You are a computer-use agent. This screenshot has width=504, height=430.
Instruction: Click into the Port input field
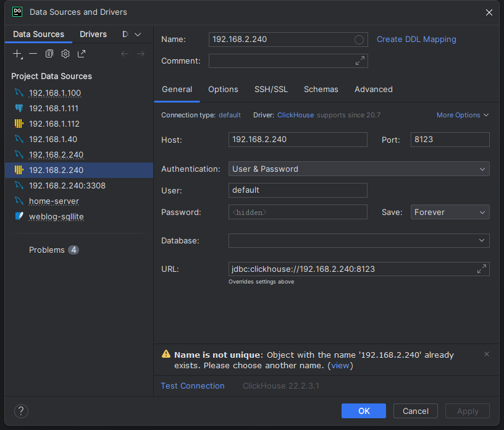[x=450, y=140]
